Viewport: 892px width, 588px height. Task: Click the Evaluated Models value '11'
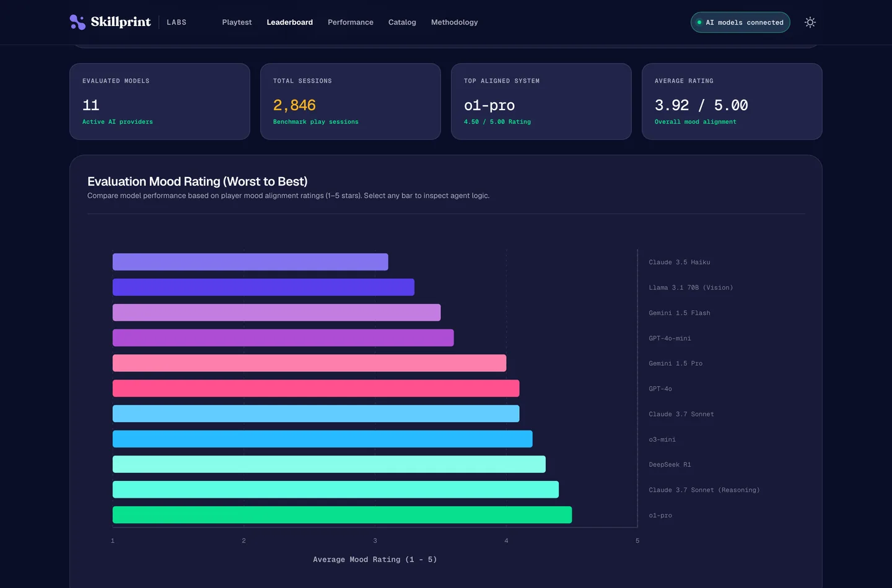(91, 105)
